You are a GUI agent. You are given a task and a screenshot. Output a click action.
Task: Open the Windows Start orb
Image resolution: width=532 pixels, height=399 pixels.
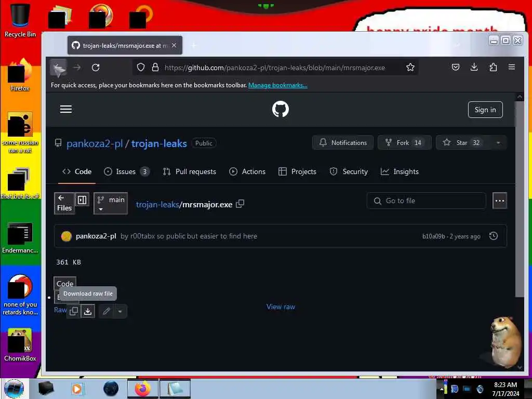(14, 389)
